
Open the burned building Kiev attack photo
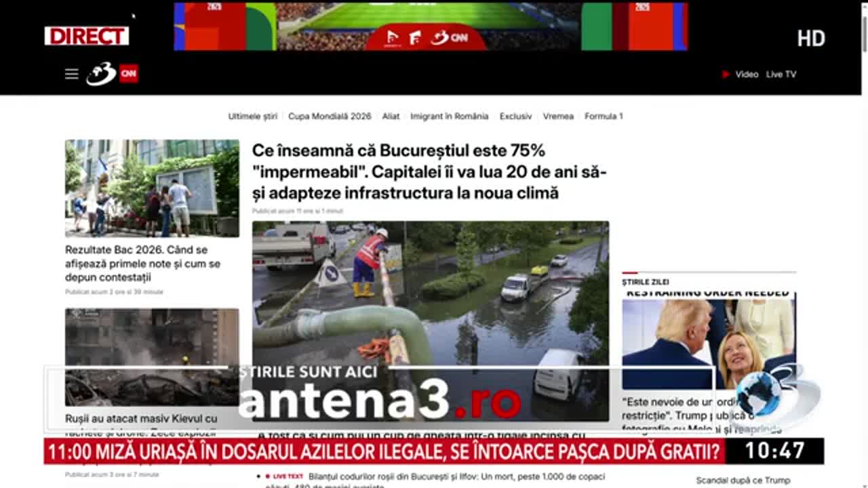(152, 357)
